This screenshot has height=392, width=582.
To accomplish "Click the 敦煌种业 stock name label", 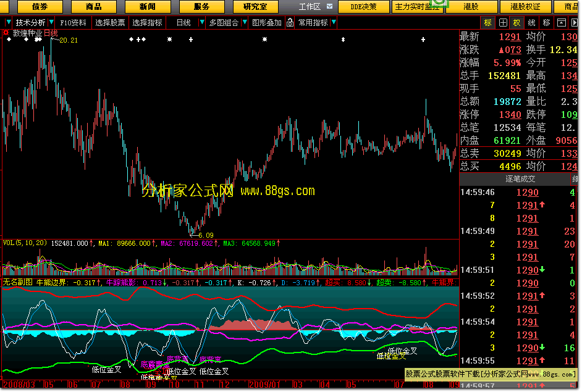I will 27,33.
